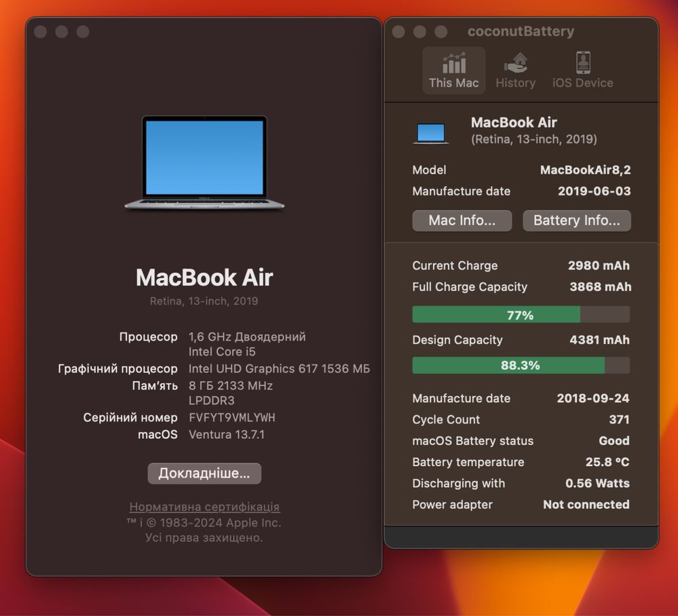Image resolution: width=678 pixels, height=616 pixels.
Task: Click the Full Charge Capacity label
Action: [470, 287]
